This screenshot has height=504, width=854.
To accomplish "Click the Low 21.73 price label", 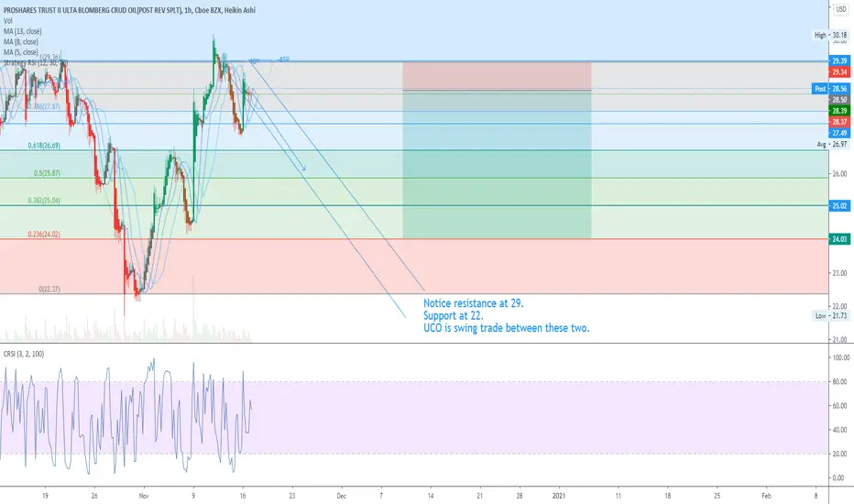I will click(x=831, y=315).
